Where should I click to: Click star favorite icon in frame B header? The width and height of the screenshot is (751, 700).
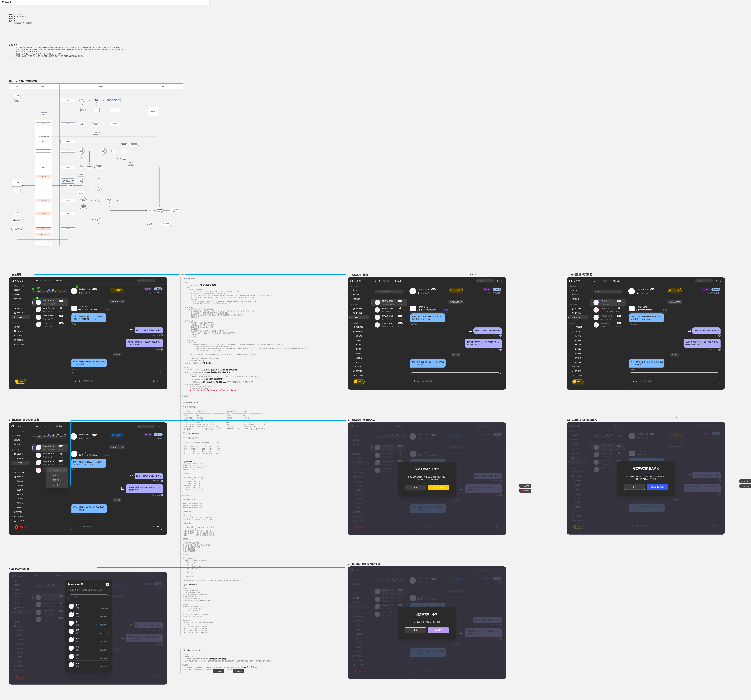click(x=41, y=426)
